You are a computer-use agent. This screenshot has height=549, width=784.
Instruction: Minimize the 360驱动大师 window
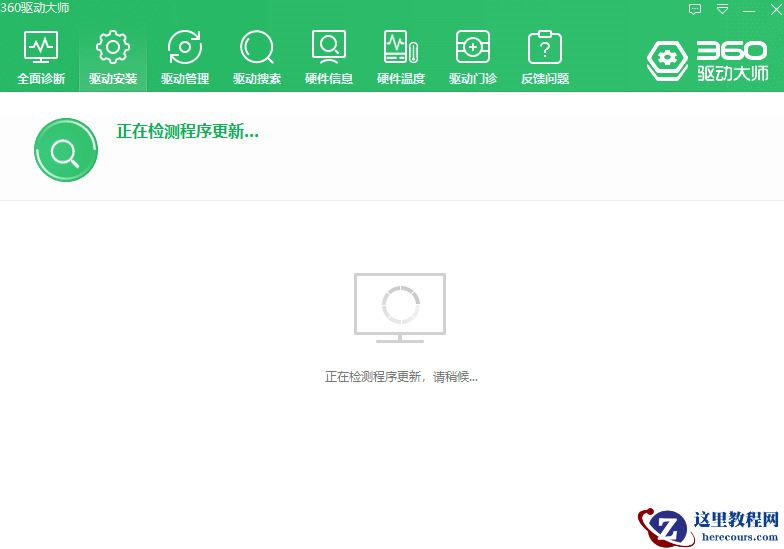pos(749,10)
